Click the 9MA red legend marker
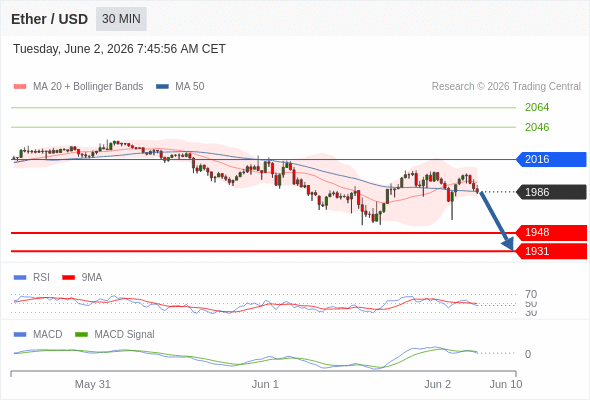Screen dimensions: 590x400 coord(68,278)
